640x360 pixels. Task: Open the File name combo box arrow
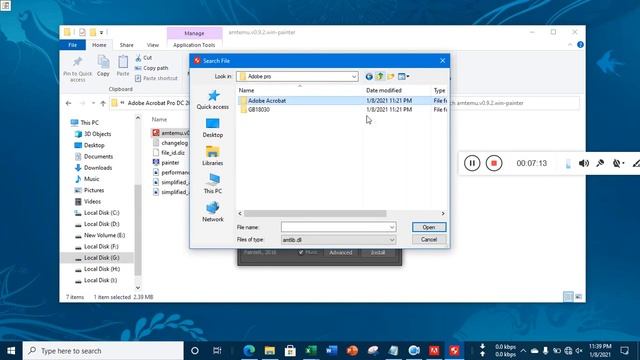(391, 227)
